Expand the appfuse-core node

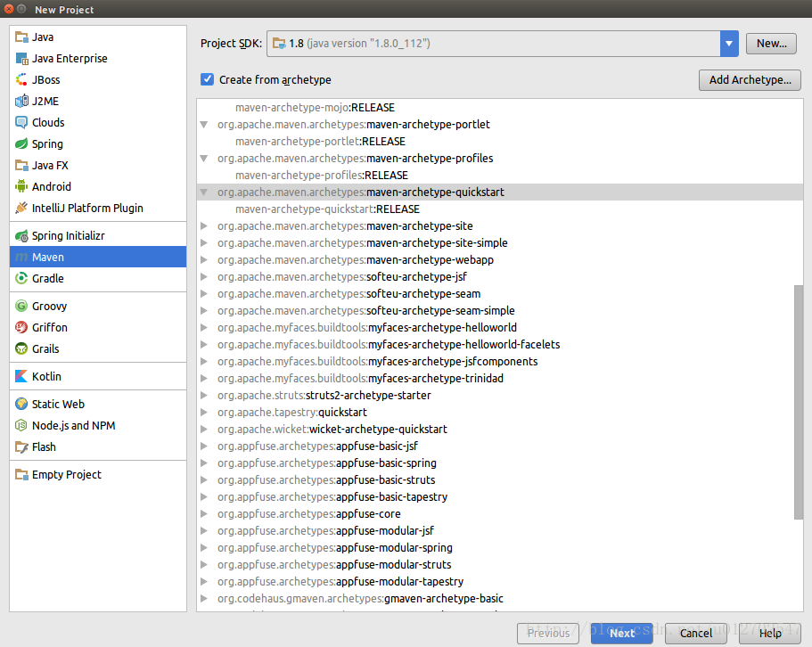pos(204,514)
